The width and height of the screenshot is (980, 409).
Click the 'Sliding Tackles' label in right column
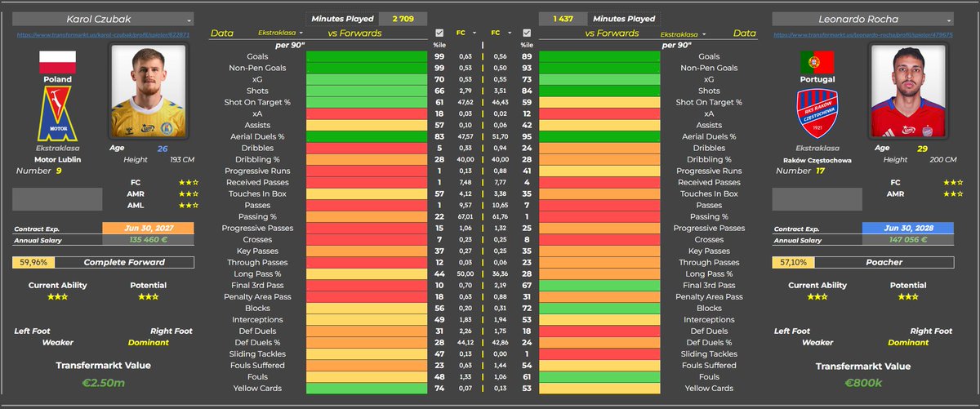click(x=709, y=353)
